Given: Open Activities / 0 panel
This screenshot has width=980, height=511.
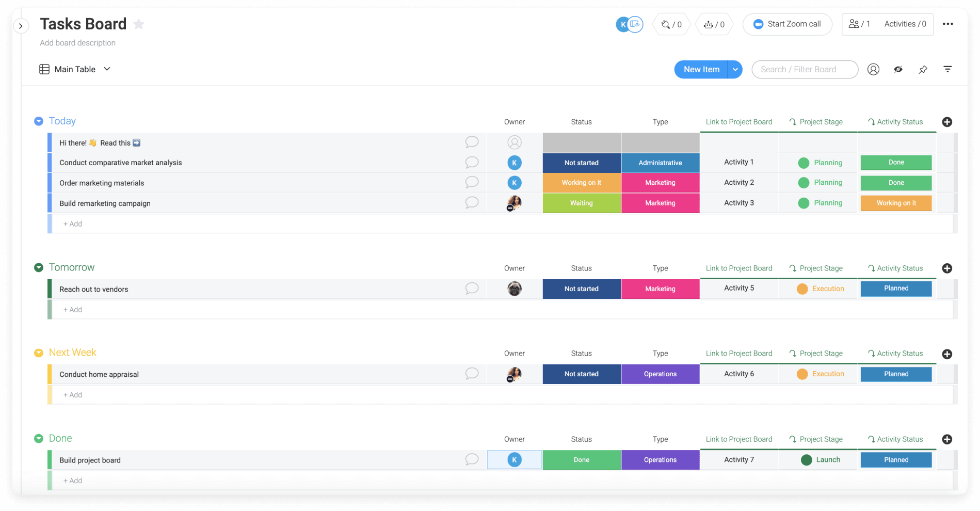Looking at the screenshot, I should click(x=905, y=24).
